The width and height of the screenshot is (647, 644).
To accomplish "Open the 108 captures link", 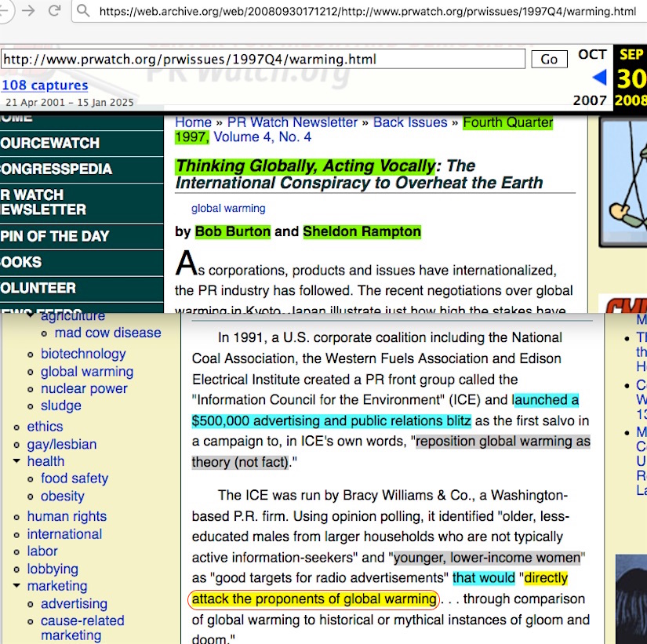I will [45, 86].
